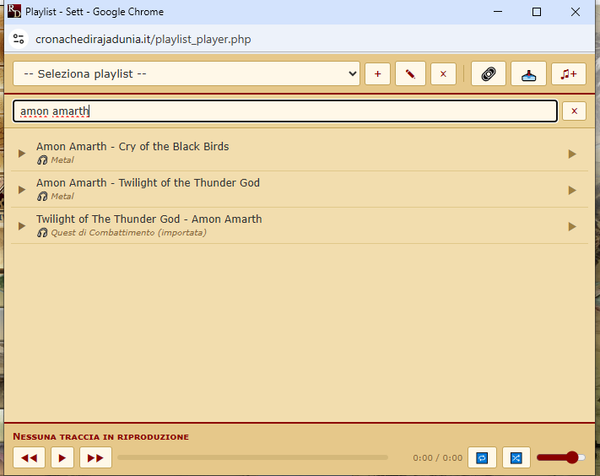
Task: Click the pencil edit playlist icon
Action: [x=410, y=73]
